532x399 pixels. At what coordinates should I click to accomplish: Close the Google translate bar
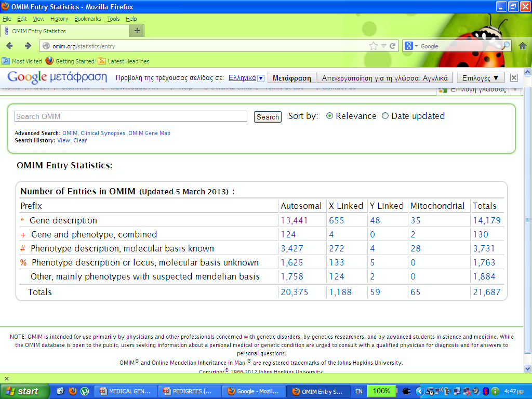[514, 78]
